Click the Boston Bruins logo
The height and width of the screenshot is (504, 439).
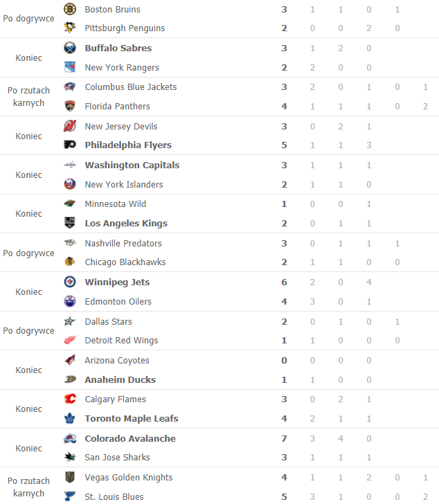[x=69, y=9]
